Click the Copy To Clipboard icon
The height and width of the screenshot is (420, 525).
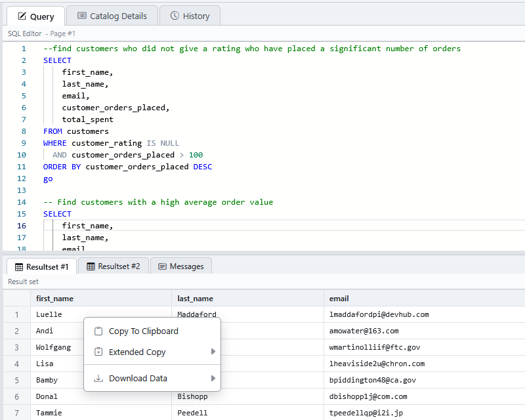point(98,331)
